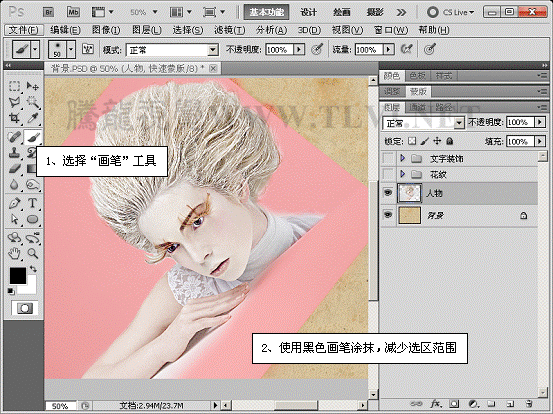This screenshot has height=414, width=553.
Task: Show more workspaces chevron
Action: [401, 13]
